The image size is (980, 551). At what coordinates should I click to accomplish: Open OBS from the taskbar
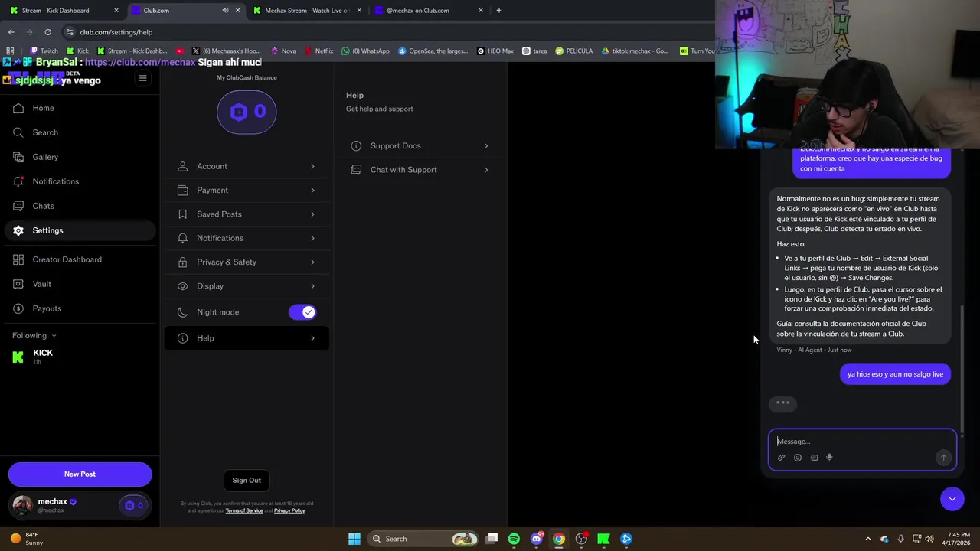581,539
